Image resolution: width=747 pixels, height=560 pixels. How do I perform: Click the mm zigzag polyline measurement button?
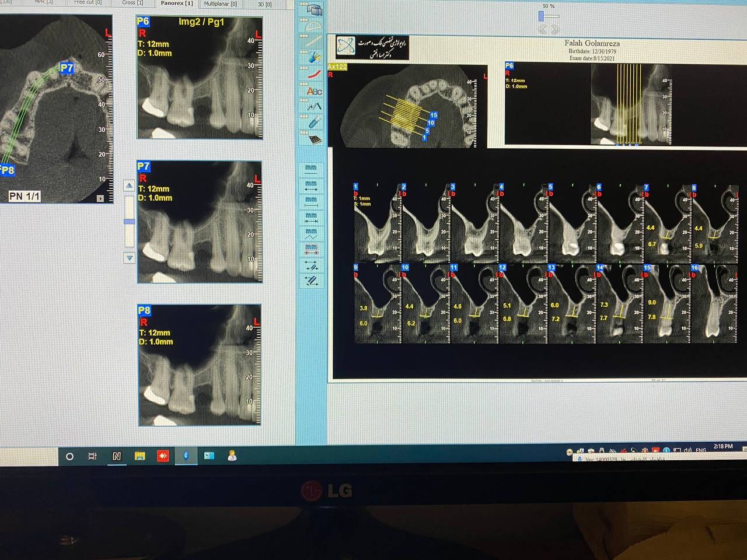coord(311,234)
